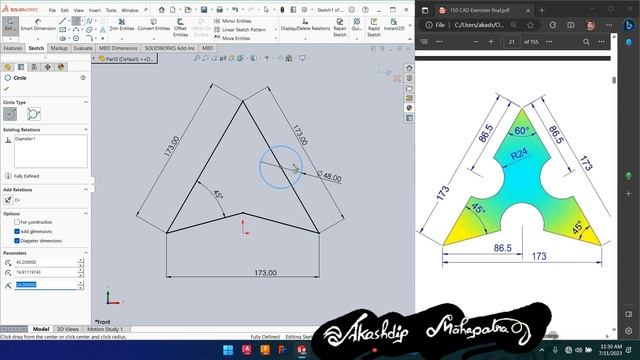Open the DisplayManager tab icon
The height and width of the screenshot is (360, 640).
pos(61,67)
